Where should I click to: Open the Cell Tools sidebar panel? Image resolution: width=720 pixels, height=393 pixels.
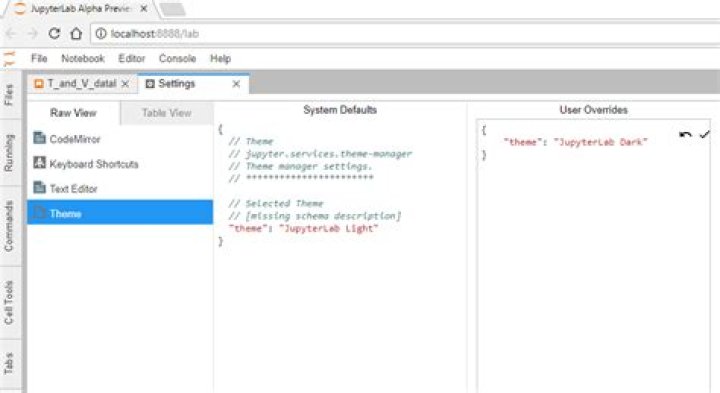9,303
